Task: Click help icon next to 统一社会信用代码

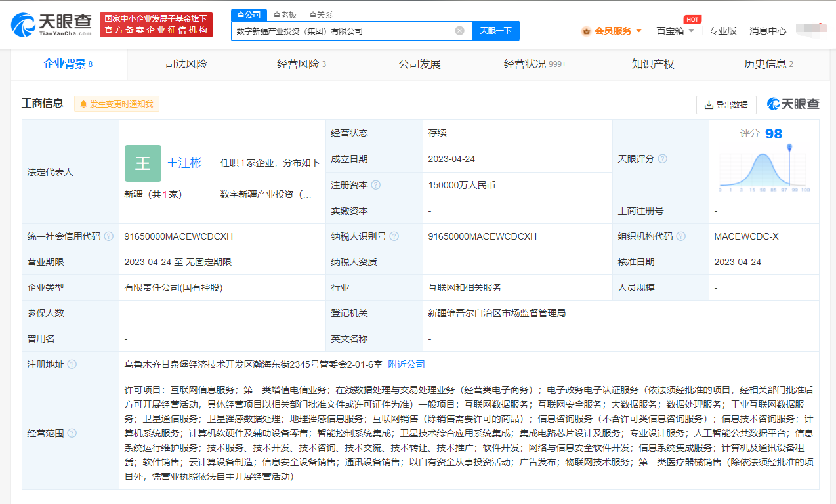Action: (x=108, y=236)
